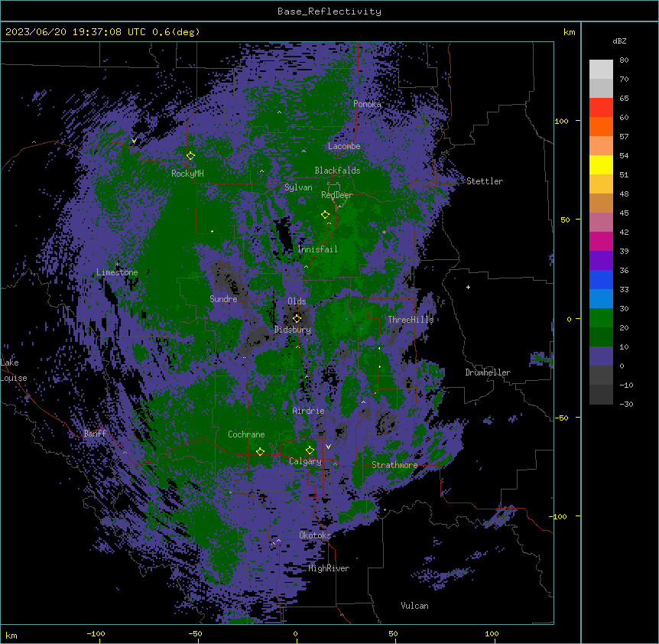
Task: Select the white plus marker northwest of Drumheller
Action: pyautogui.click(x=468, y=287)
